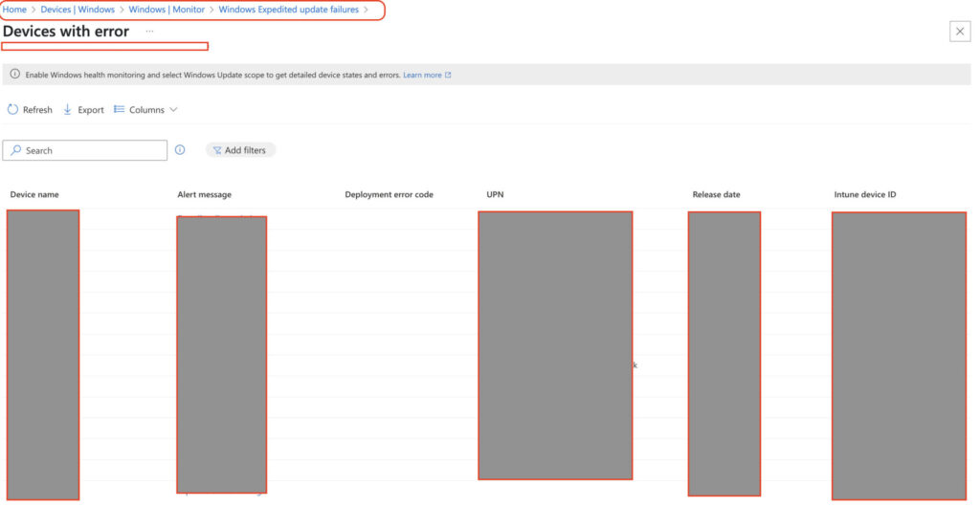Sort by Device name column header

pyautogui.click(x=34, y=195)
